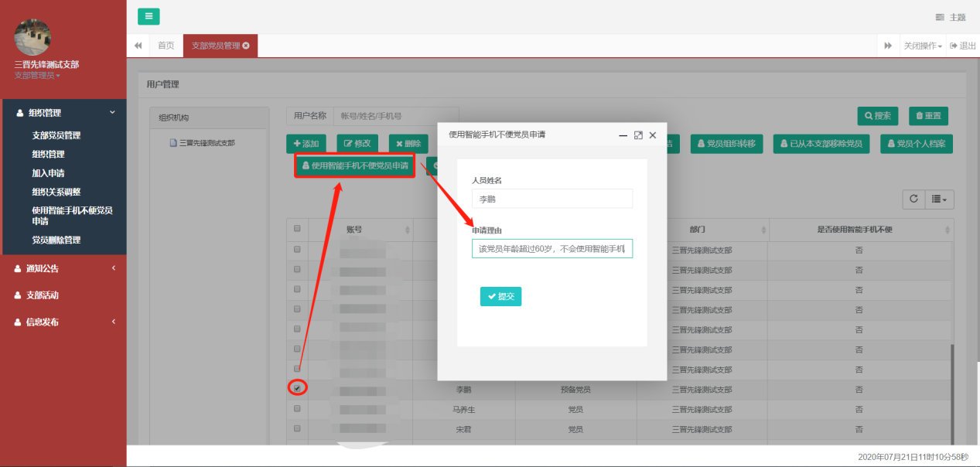980x467 pixels.
Task: Check the checkbox for the 马养生 row
Action: click(x=297, y=408)
